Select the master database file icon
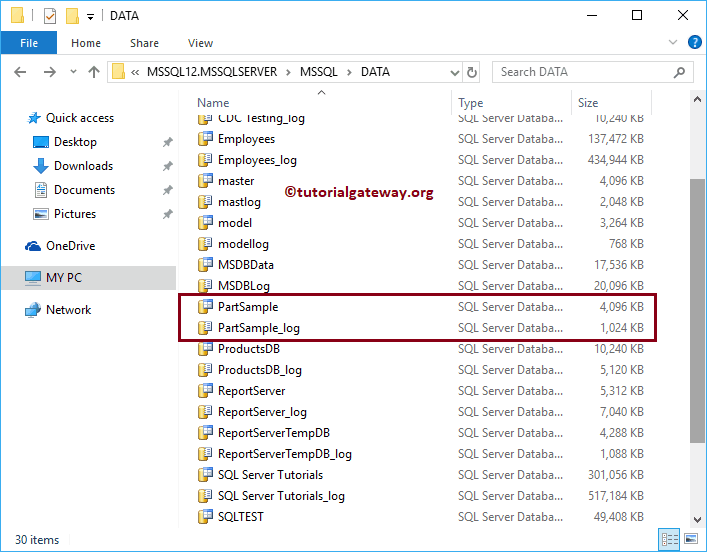Image resolution: width=707 pixels, height=552 pixels. [205, 180]
